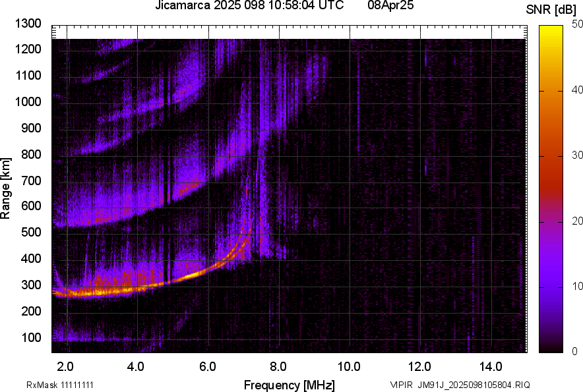Image resolution: width=583 pixels, height=392 pixels.
Task: Click the date label '08Apr25'
Action: (x=390, y=5)
